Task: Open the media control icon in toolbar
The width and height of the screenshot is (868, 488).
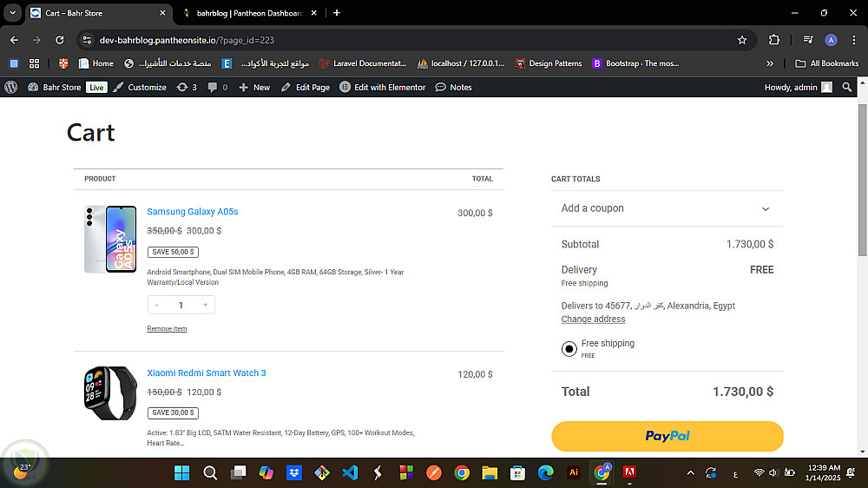Action: (808, 40)
